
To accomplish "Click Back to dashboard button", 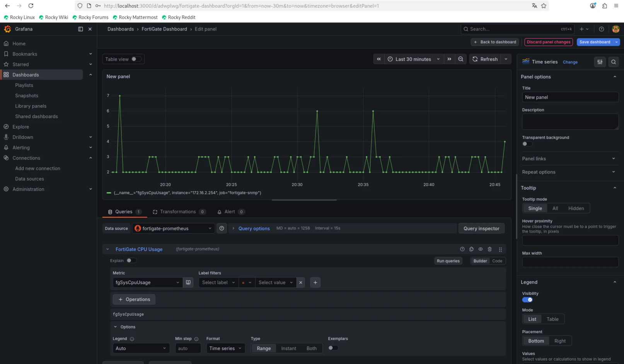I will point(495,42).
